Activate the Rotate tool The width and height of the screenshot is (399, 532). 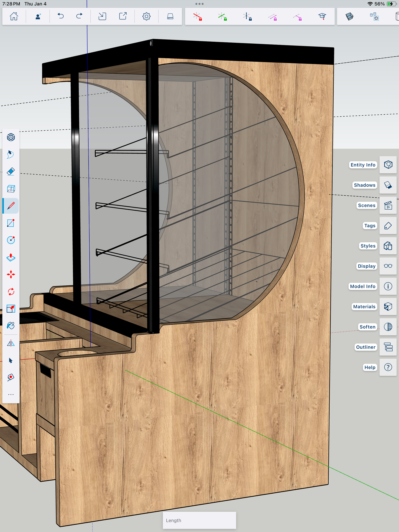[11, 291]
